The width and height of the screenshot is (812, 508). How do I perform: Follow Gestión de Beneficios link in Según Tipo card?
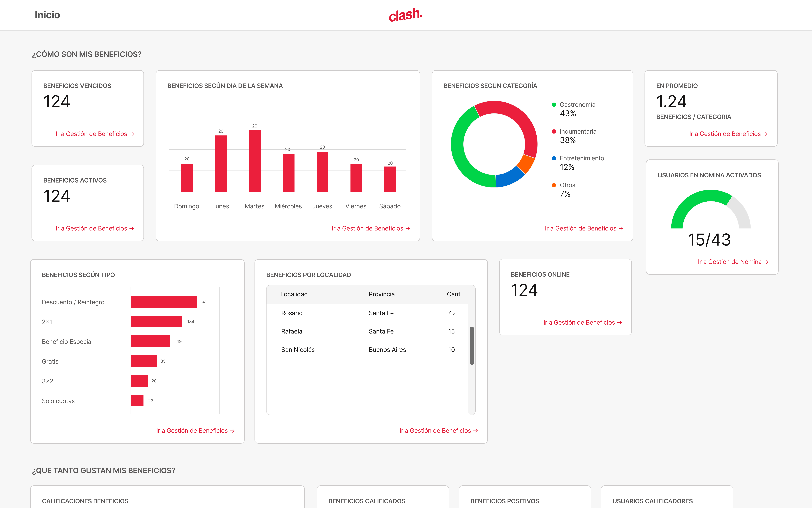pos(195,431)
